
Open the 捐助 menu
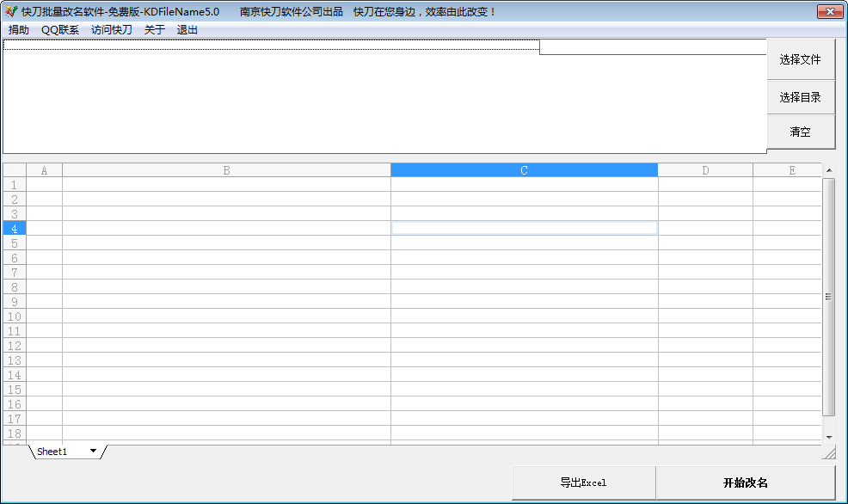tap(19, 30)
